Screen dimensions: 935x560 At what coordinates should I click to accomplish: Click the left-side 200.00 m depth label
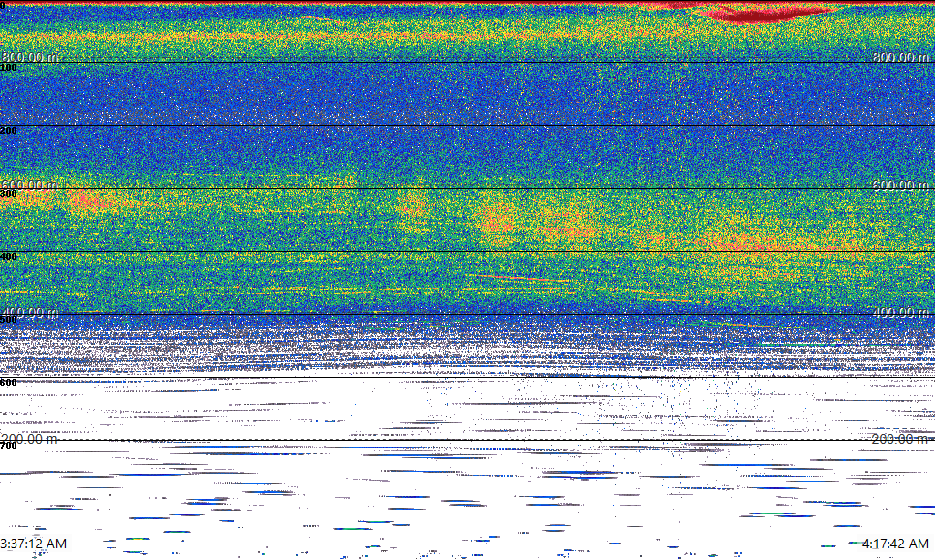pyautogui.click(x=29, y=439)
